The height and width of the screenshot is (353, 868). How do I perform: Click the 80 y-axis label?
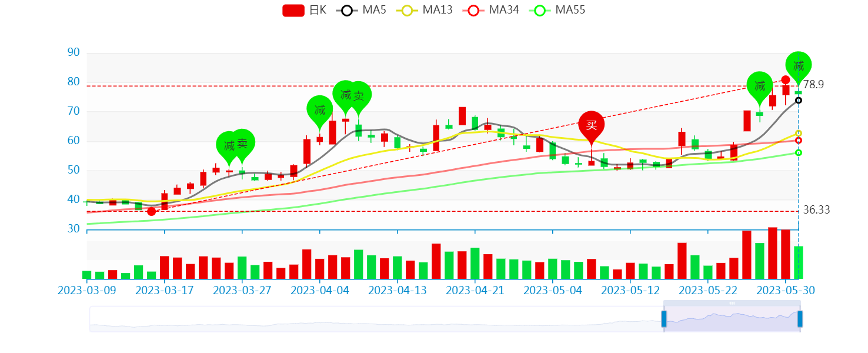tap(74, 82)
